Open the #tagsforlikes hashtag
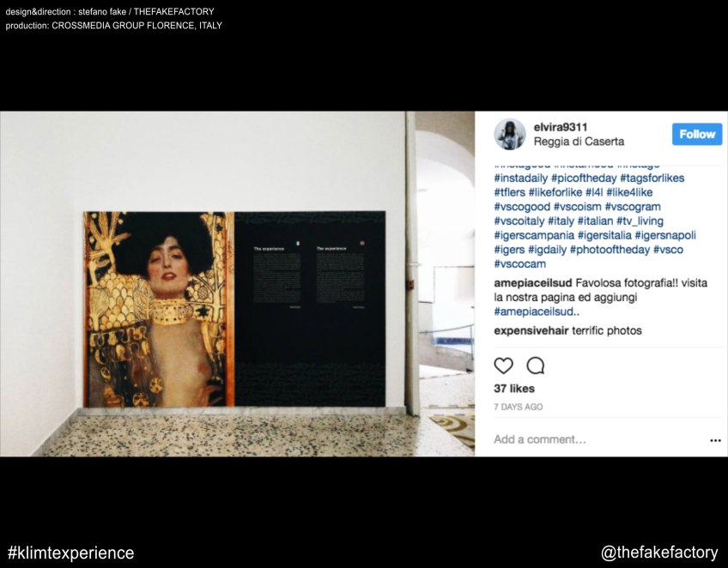Image resolution: width=728 pixels, height=568 pixels. pos(652,178)
